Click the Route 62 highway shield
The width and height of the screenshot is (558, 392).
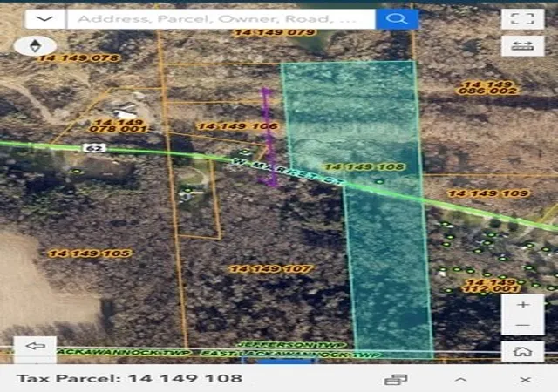point(95,147)
